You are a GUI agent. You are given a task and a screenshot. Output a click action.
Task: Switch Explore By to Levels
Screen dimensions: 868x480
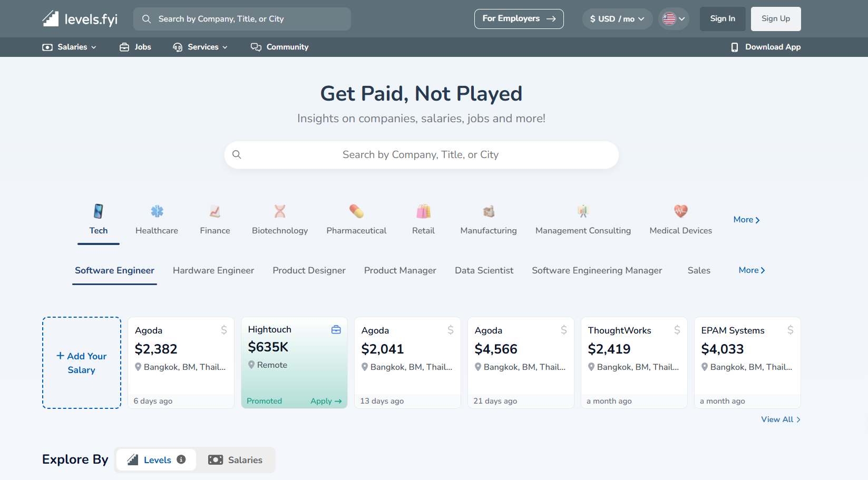pyautogui.click(x=157, y=460)
